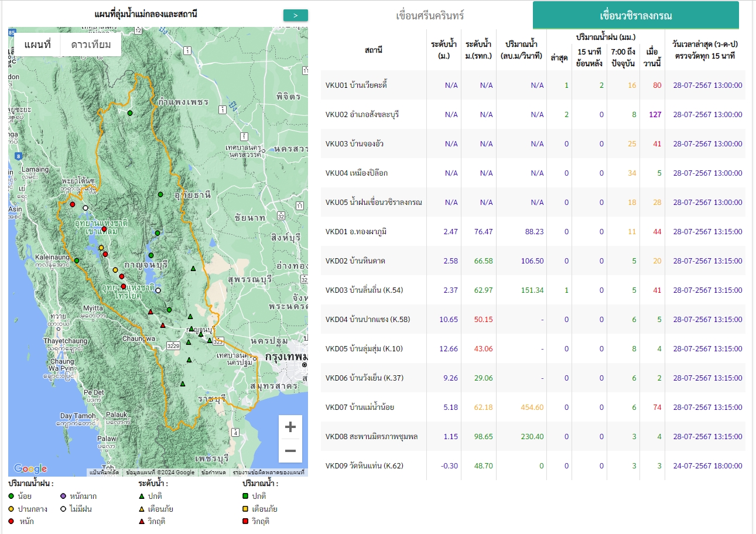756x534 pixels.
Task: Open map terms link ข้อกำหนด
Action: point(213,472)
